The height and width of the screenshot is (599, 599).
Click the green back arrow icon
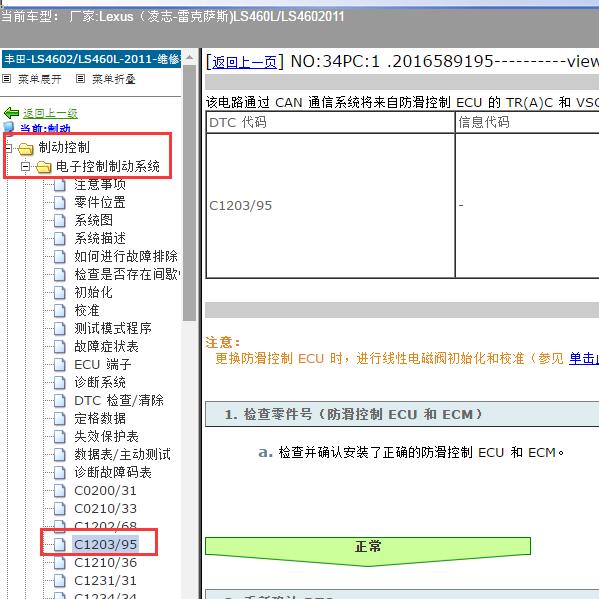tap(11, 113)
